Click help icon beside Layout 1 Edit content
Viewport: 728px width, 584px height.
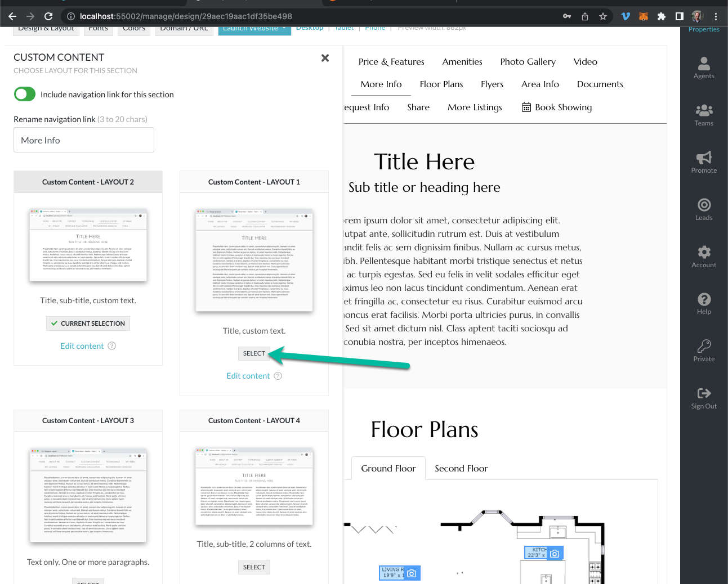coord(278,375)
